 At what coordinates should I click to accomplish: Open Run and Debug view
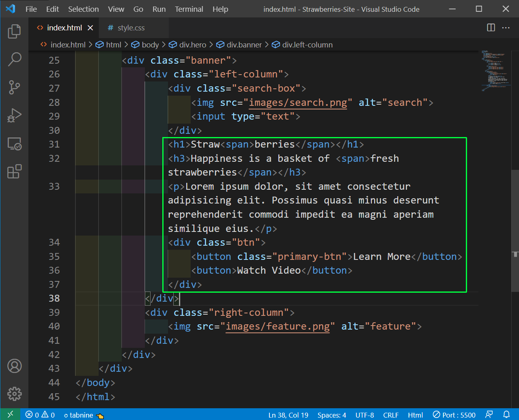(x=14, y=116)
